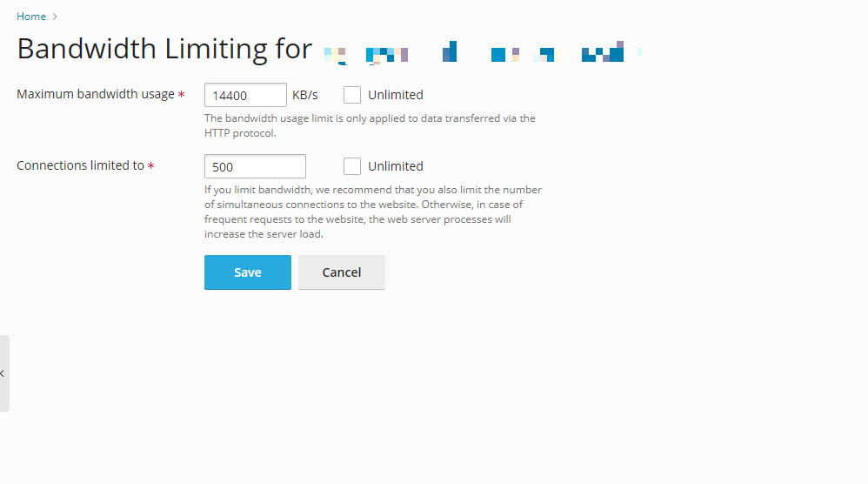Click the simultaneous connections recommendation text
Image resolution: width=868 pixels, height=484 pixels.
coord(373,212)
